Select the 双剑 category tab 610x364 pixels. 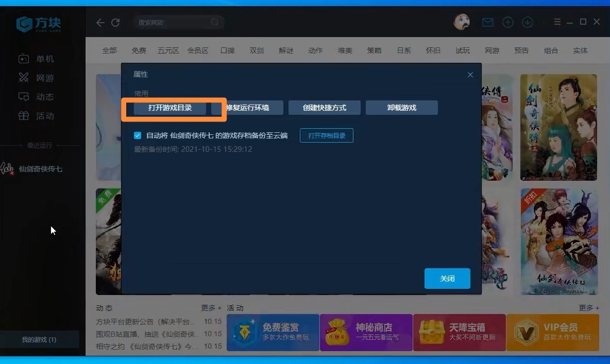pyautogui.click(x=257, y=50)
